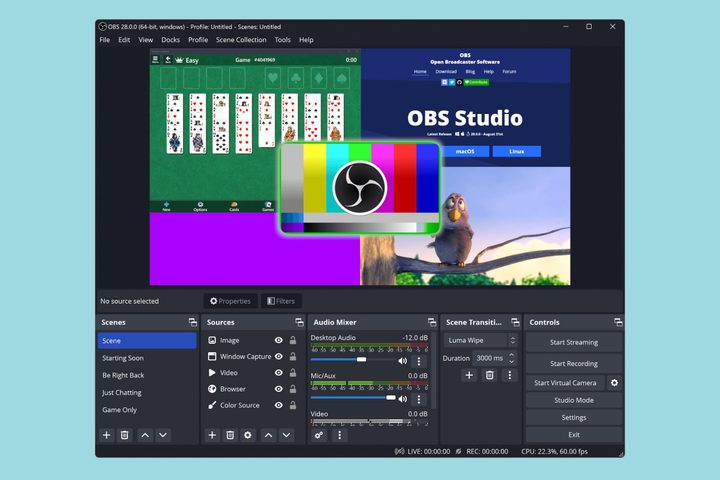Viewport: 720px width, 480px height.
Task: Open the Docks menu
Action: 170,40
